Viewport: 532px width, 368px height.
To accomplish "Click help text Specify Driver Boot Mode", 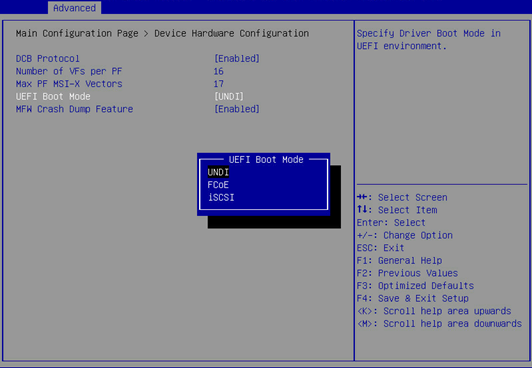I will 429,39.
